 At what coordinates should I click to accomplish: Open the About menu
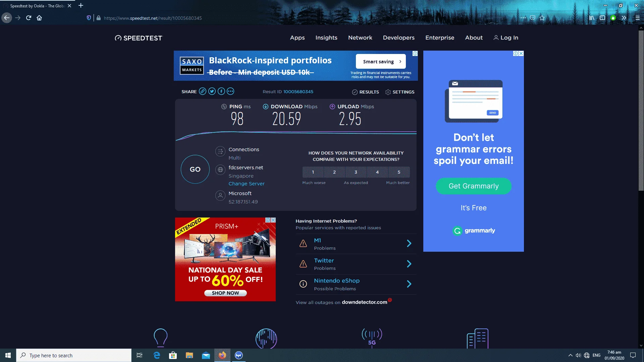(474, 38)
